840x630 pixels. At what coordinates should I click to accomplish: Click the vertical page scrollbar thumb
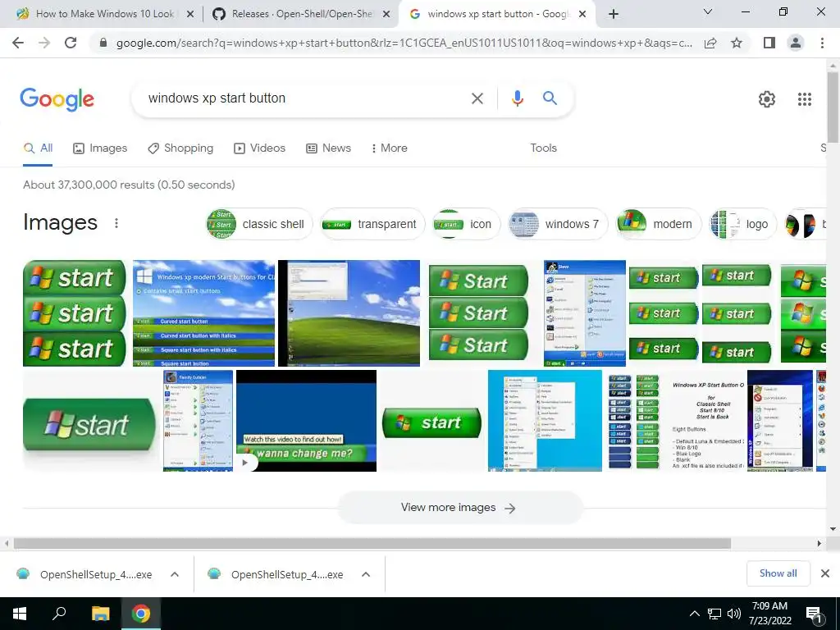(x=833, y=106)
